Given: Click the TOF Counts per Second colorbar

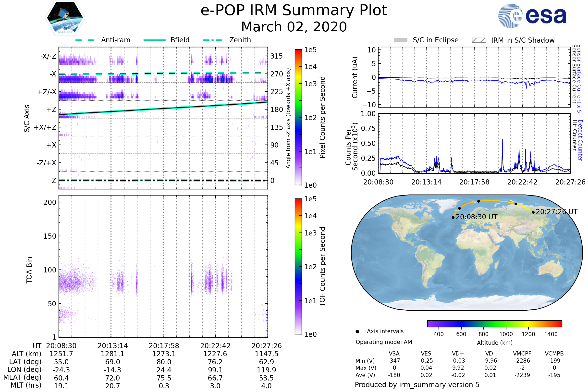Looking at the screenshot, I should pos(298,267).
